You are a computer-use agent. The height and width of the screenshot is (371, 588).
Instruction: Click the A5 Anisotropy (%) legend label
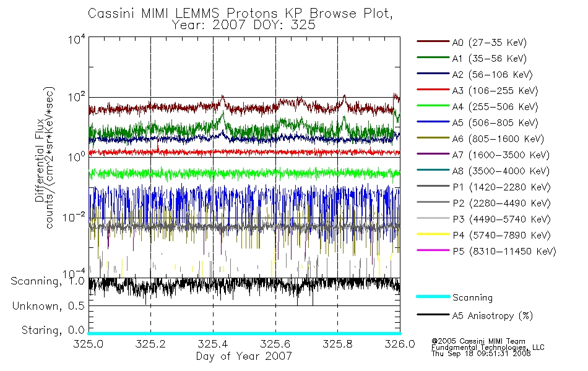point(493,316)
